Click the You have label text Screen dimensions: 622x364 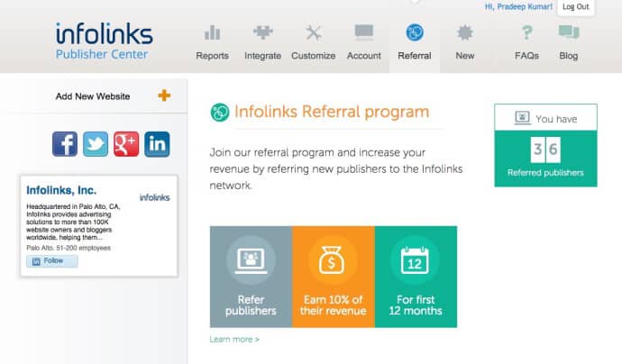click(556, 119)
